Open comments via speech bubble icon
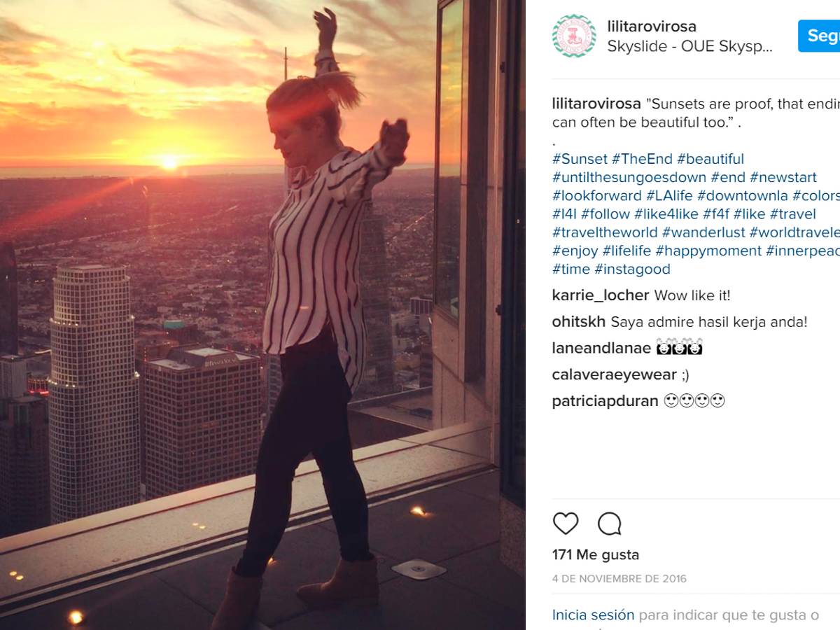Screen dimensions: 840x630 point(610,523)
